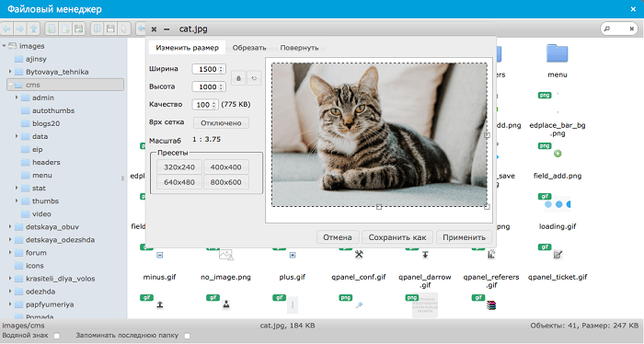Image resolution: width=644 pixels, height=344 pixels.
Task: Select the qpanel_ticket.gif file icon
Action: point(558,255)
